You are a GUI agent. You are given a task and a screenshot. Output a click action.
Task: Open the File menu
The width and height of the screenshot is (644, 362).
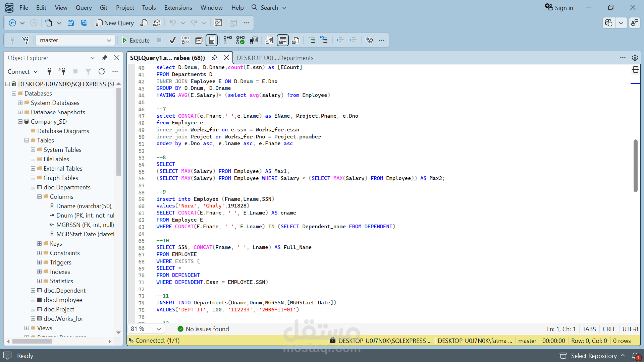(x=24, y=7)
